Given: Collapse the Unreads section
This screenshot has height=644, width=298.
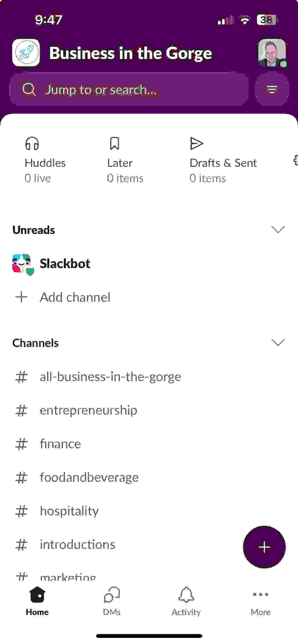Looking at the screenshot, I should [278, 230].
